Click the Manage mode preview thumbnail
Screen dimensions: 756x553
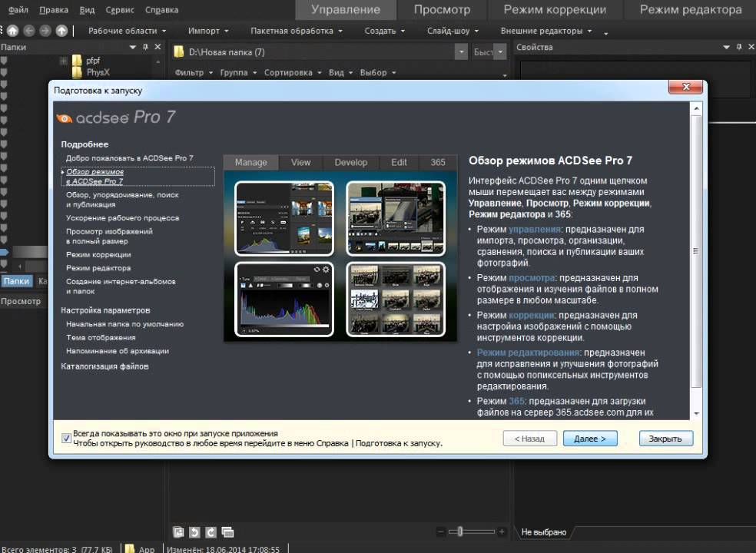[284, 218]
